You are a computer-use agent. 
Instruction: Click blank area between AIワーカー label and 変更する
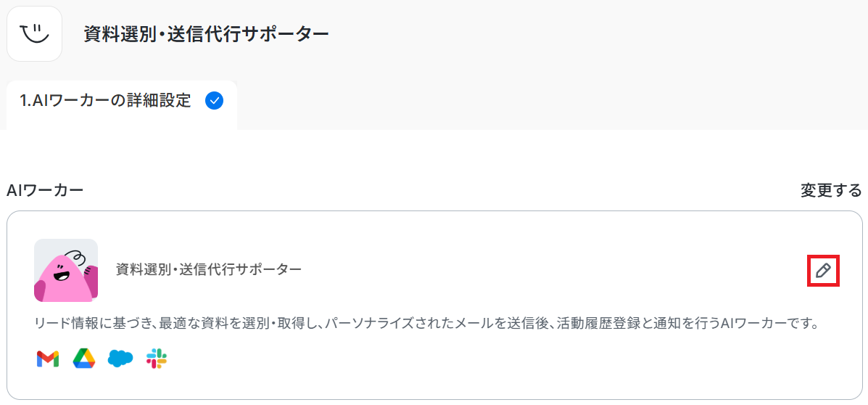click(x=442, y=190)
